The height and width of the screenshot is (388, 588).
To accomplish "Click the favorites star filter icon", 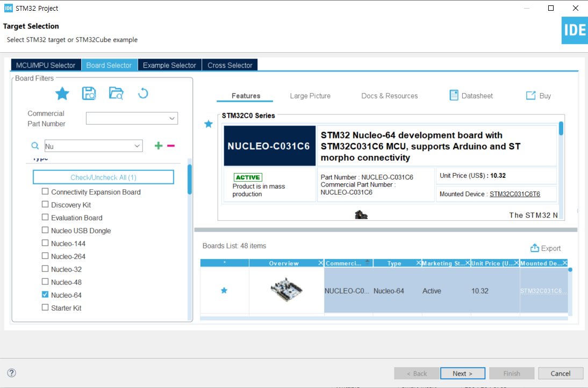I will click(x=62, y=94).
